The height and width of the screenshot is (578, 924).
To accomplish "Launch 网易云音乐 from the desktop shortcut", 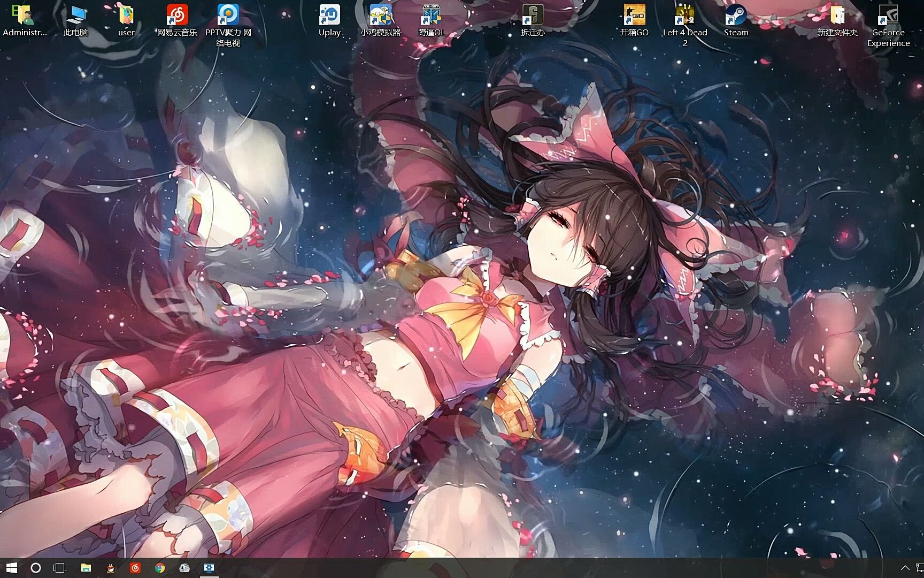I will point(177,21).
